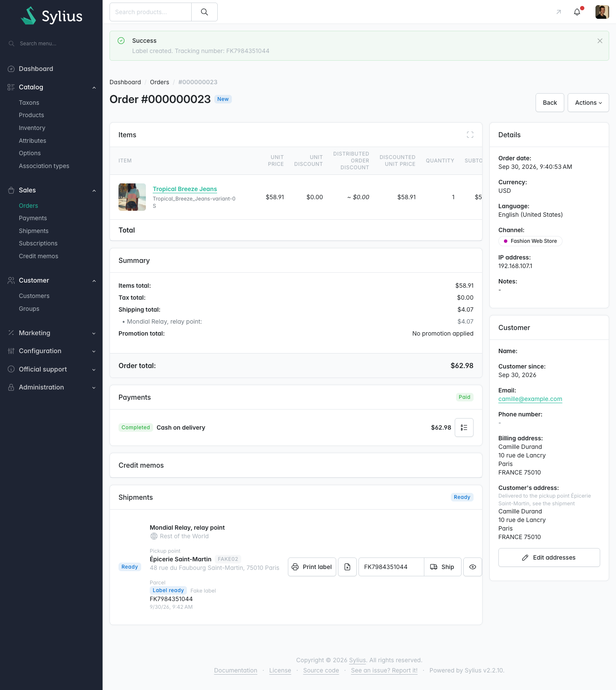Click Edit addresses button
This screenshot has height=690, width=616.
[549, 557]
